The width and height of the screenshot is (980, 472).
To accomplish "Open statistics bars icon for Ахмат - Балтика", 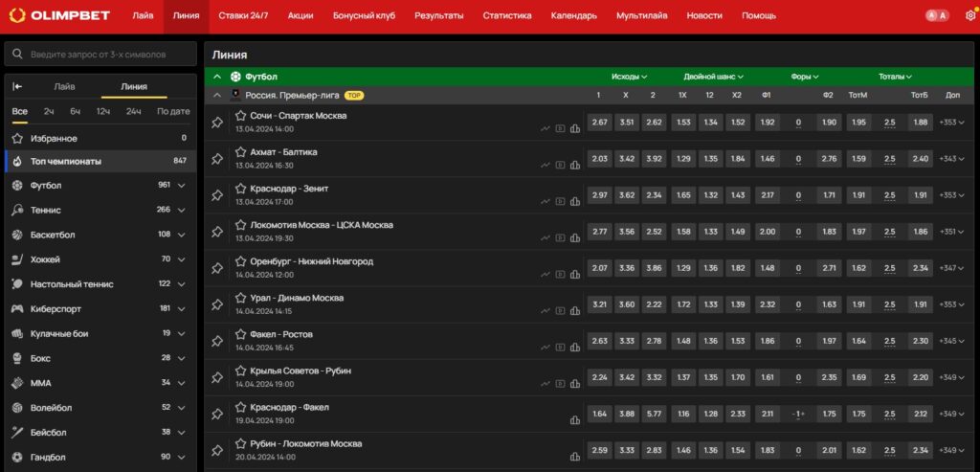I will click(575, 165).
